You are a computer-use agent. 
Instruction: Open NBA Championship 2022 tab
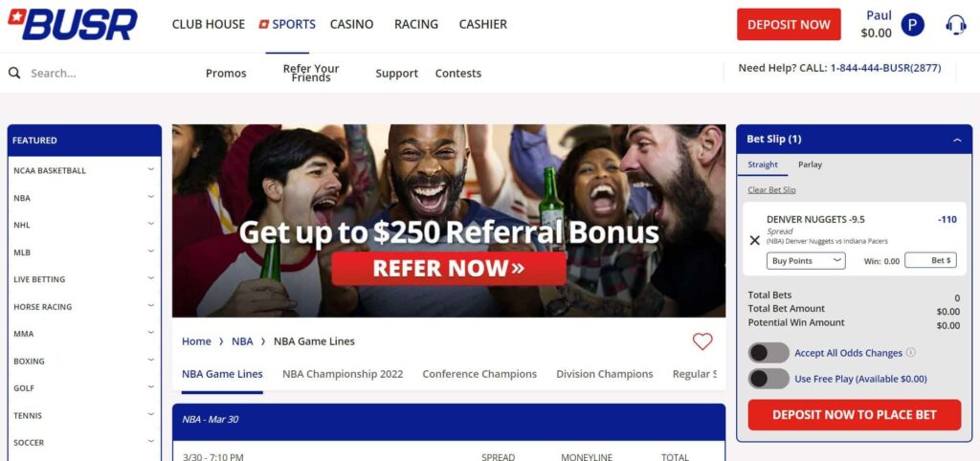click(343, 374)
